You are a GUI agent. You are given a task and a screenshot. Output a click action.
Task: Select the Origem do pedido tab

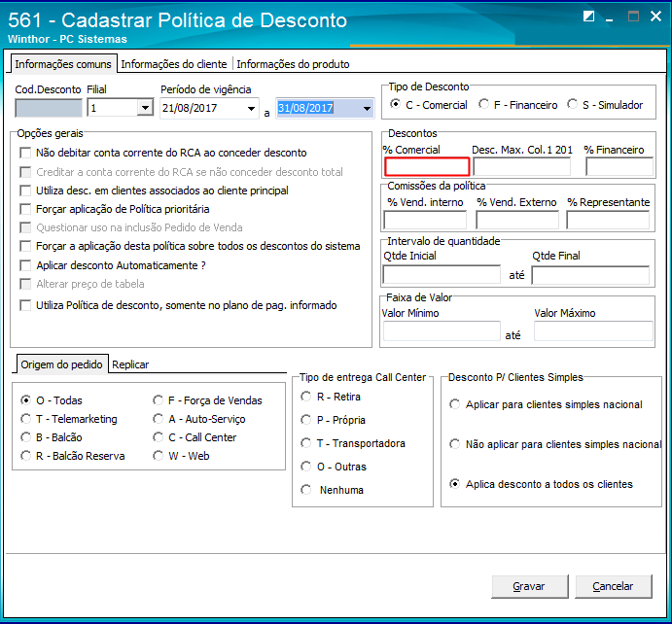61,364
